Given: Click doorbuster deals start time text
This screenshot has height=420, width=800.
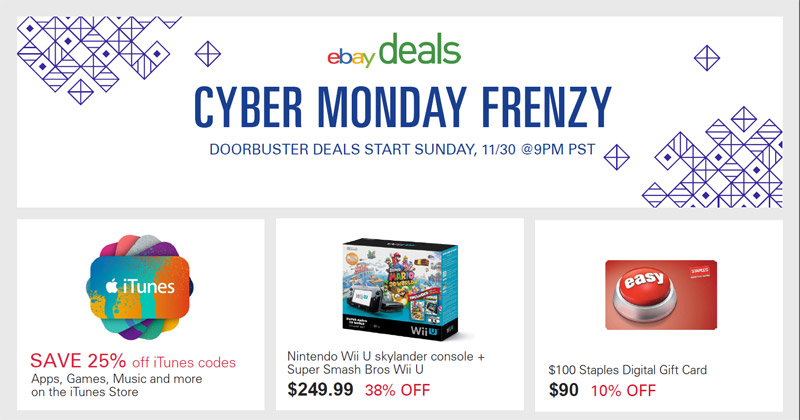Looking at the screenshot, I should click(398, 150).
